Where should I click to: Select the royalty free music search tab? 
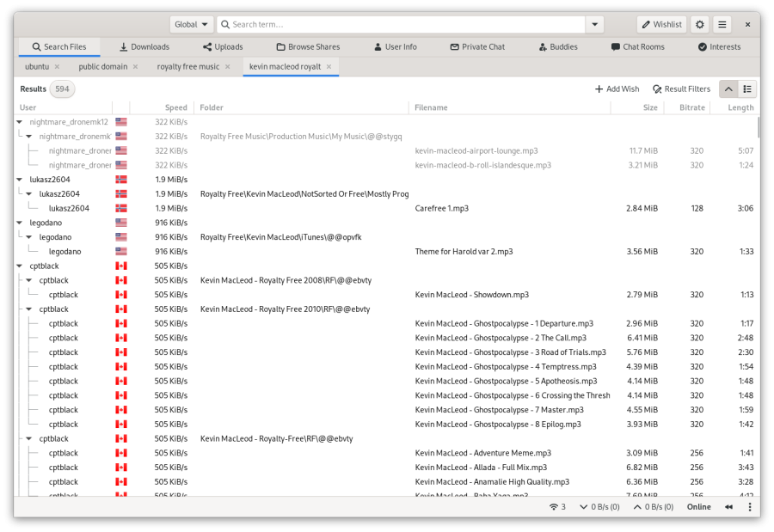[188, 67]
